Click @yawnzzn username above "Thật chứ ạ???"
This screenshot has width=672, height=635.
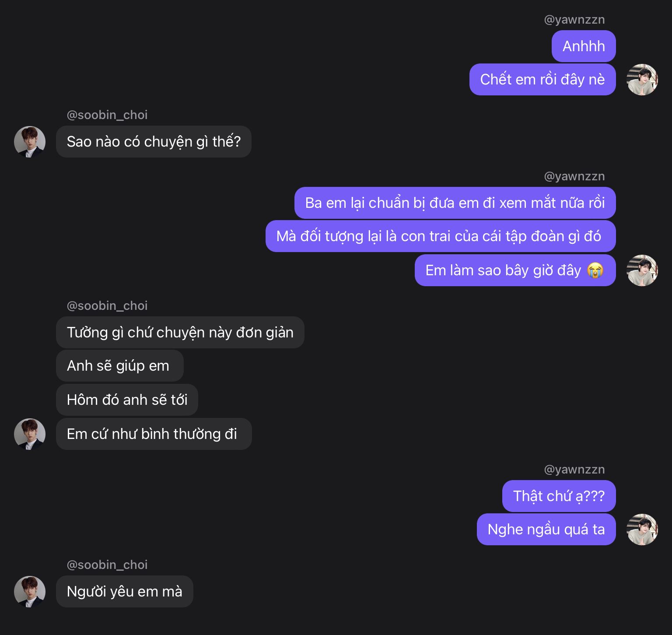click(574, 470)
